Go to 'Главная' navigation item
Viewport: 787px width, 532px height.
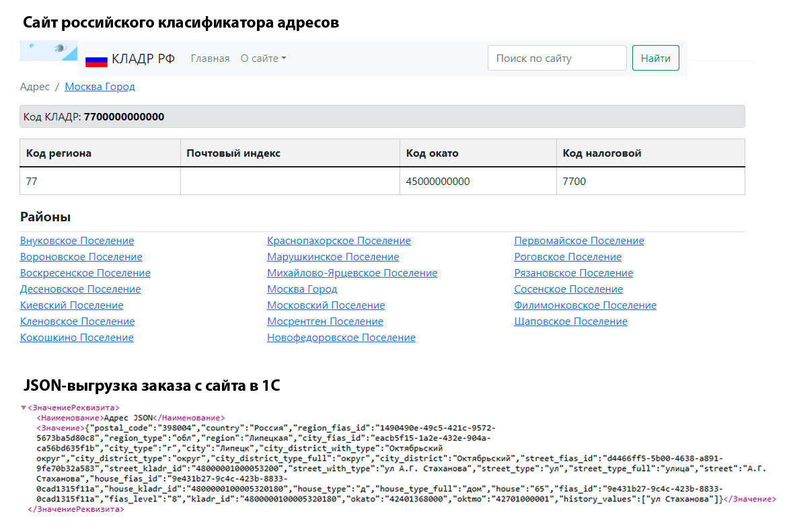pos(210,59)
